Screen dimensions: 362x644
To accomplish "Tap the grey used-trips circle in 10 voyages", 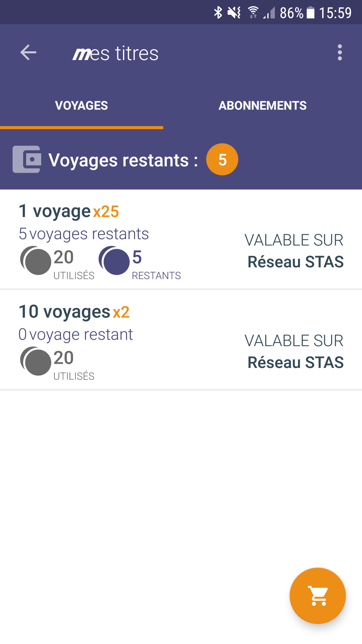I will click(36, 361).
